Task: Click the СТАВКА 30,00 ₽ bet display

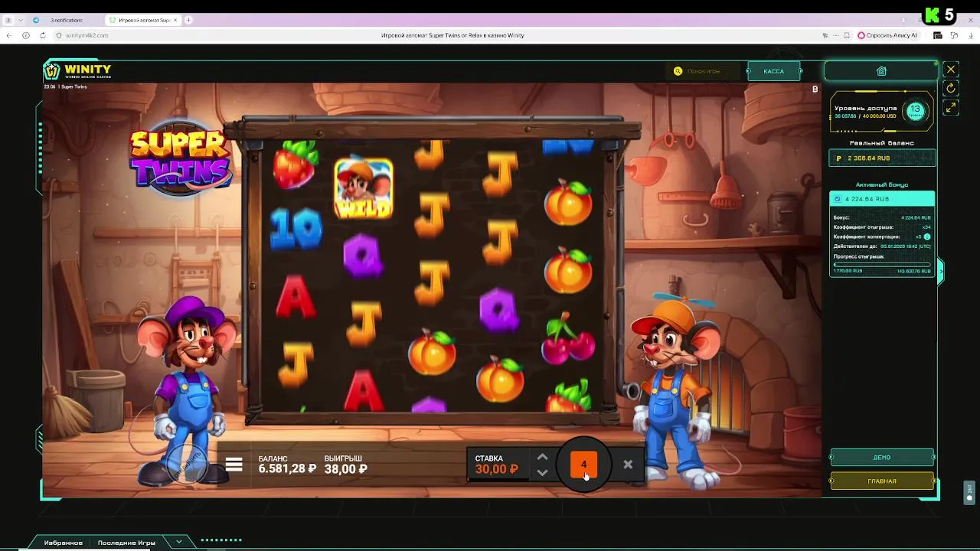Action: click(x=497, y=465)
